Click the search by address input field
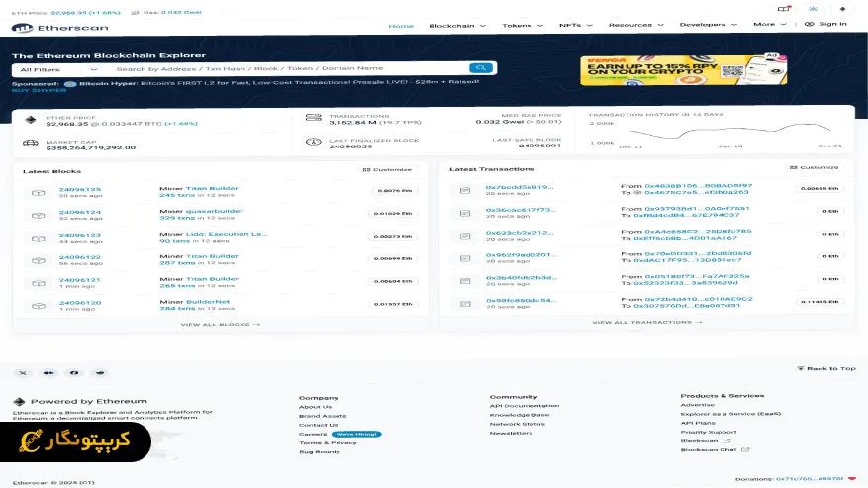 (x=288, y=68)
